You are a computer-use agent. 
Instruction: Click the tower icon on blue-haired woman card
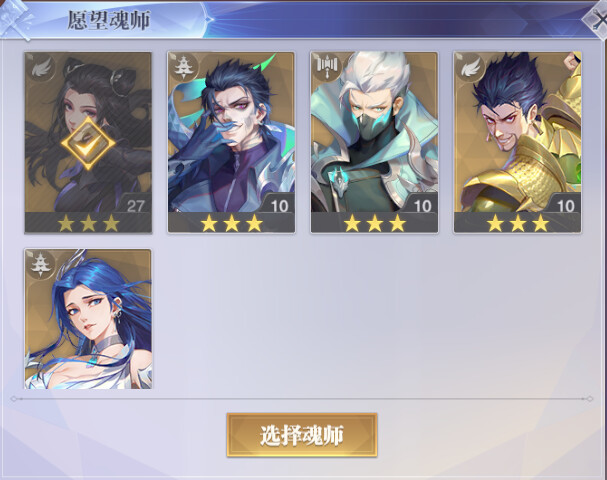point(41,265)
